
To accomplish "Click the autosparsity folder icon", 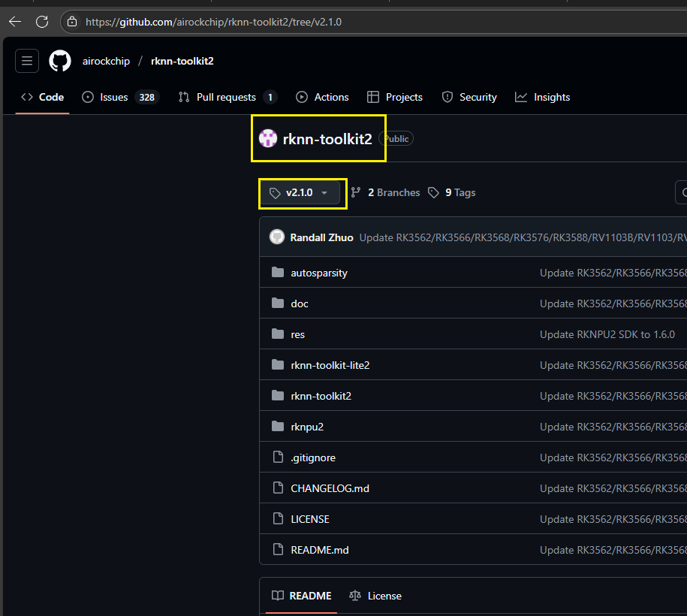I will [278, 273].
